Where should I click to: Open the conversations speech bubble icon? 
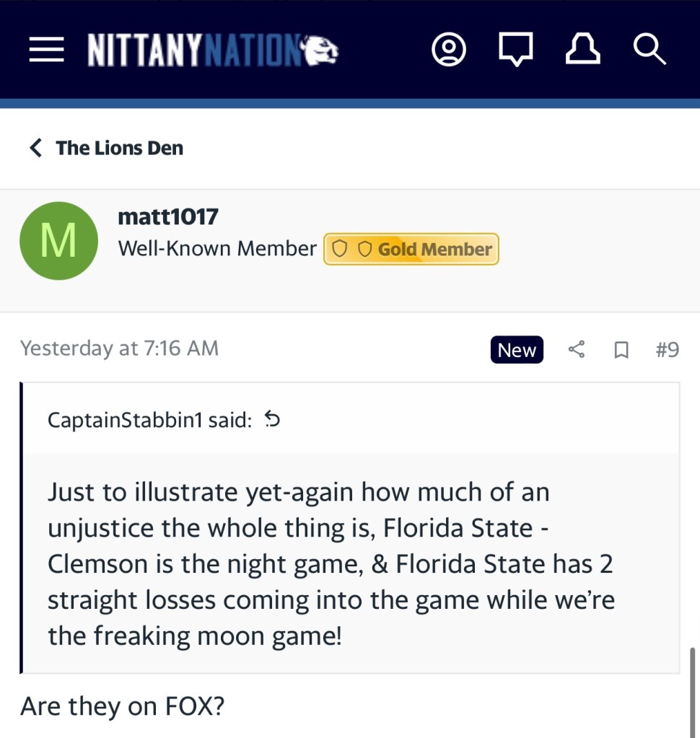pos(517,50)
